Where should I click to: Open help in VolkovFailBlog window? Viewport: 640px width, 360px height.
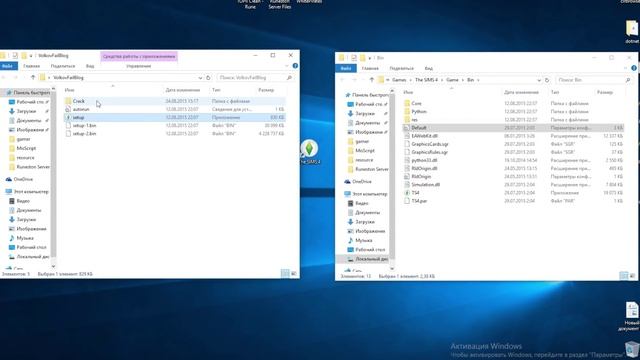tap(295, 66)
